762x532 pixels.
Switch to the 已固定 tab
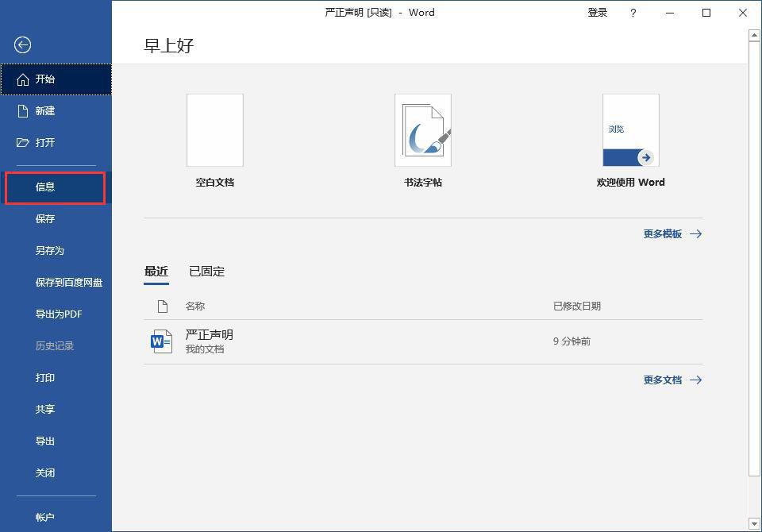click(206, 271)
